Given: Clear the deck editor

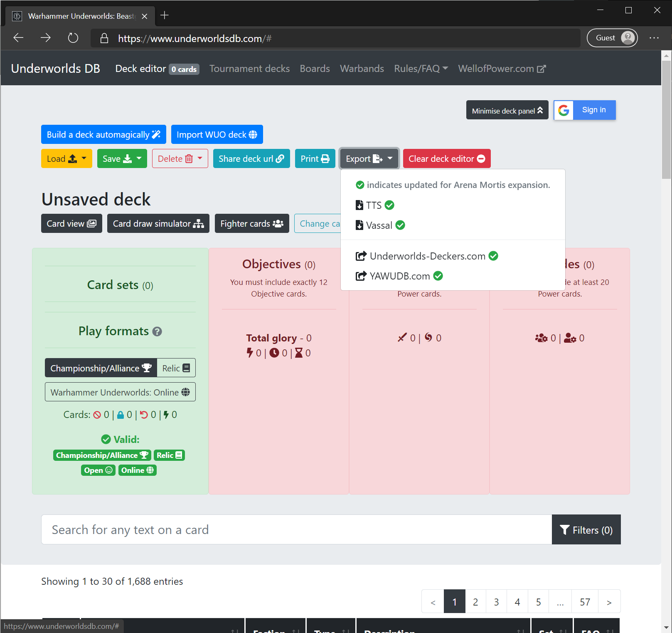Looking at the screenshot, I should click(x=447, y=158).
